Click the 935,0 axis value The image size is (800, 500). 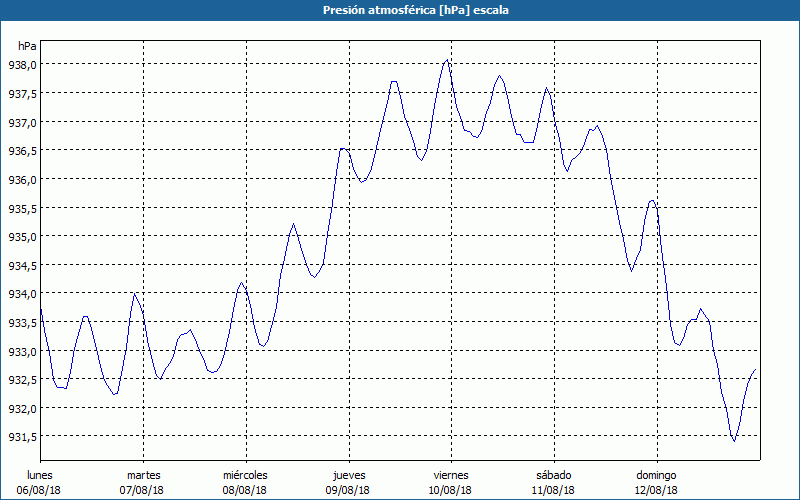point(22,237)
